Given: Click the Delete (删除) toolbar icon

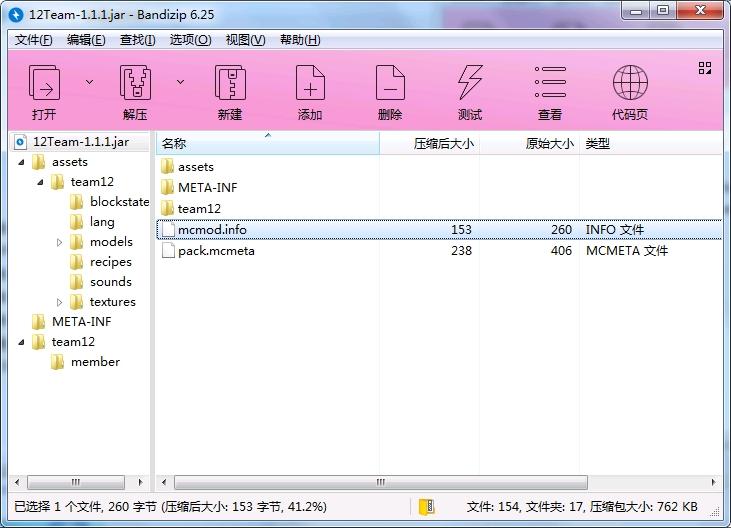Looking at the screenshot, I should click(x=390, y=82).
